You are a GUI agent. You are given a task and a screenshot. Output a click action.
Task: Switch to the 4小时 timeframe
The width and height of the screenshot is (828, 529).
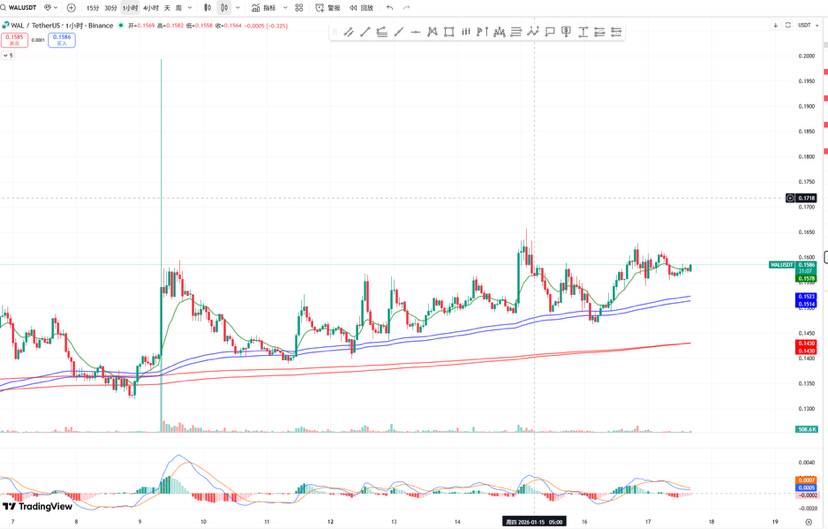151,8
